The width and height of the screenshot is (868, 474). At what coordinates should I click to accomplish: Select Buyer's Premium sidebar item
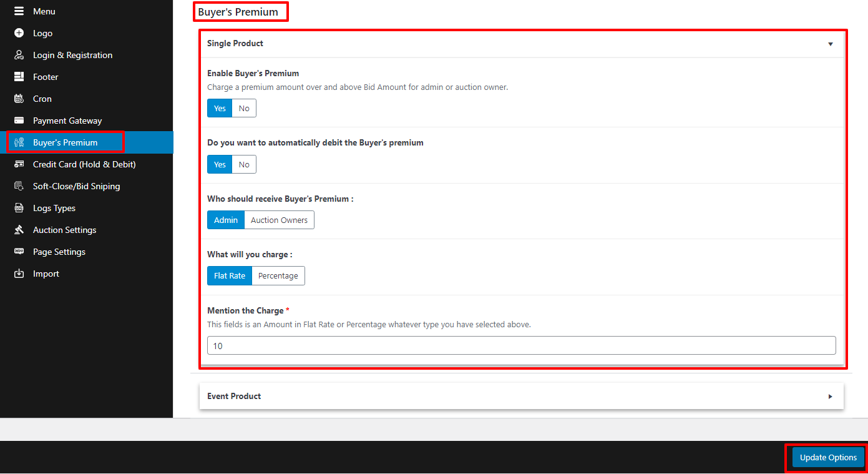pyautogui.click(x=86, y=142)
